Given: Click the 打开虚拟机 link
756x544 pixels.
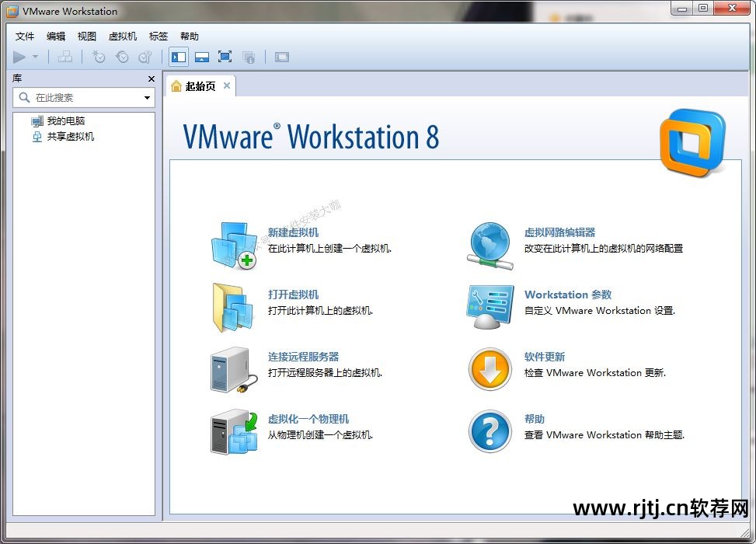Looking at the screenshot, I should pyautogui.click(x=293, y=295).
